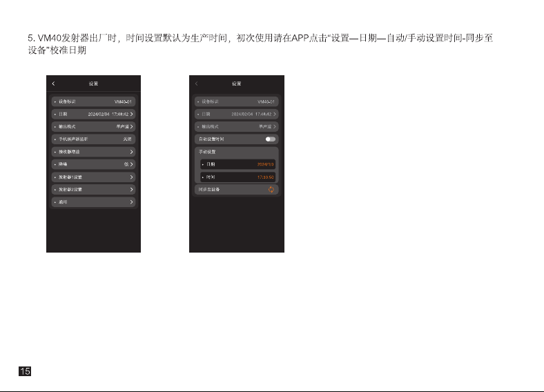Tap 2024/02/04 17:48:42 in left screen
544x392 pixels.
point(108,114)
